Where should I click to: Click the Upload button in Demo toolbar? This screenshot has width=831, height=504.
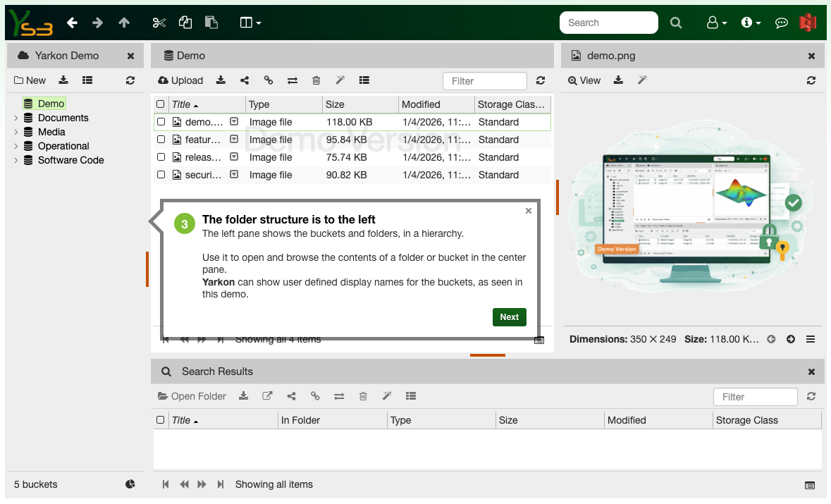pyautogui.click(x=180, y=80)
